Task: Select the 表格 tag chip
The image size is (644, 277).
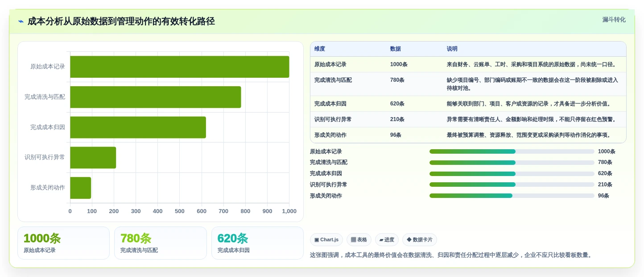Action: coord(359,239)
